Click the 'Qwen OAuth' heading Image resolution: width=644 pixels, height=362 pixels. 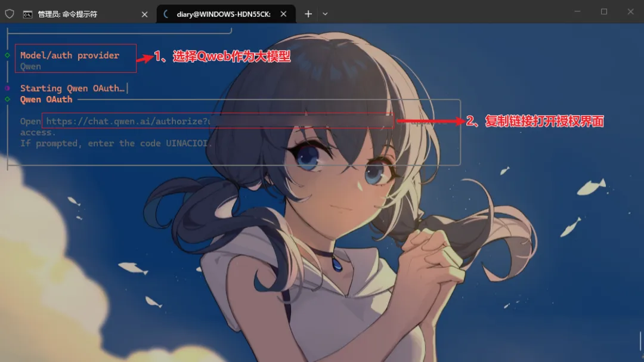pyautogui.click(x=46, y=100)
